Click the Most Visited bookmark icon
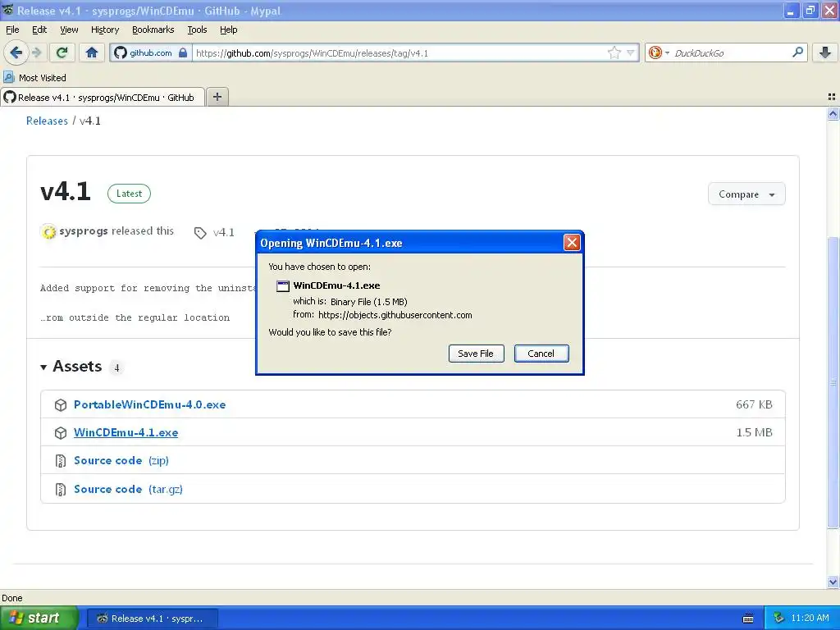The height and width of the screenshot is (630, 840). [x=8, y=78]
